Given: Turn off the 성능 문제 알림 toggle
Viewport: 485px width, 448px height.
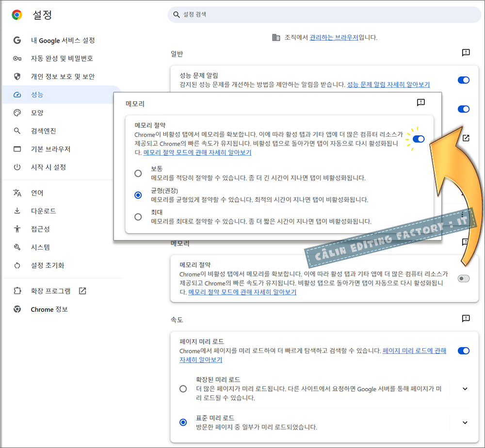Looking at the screenshot, I should [464, 80].
